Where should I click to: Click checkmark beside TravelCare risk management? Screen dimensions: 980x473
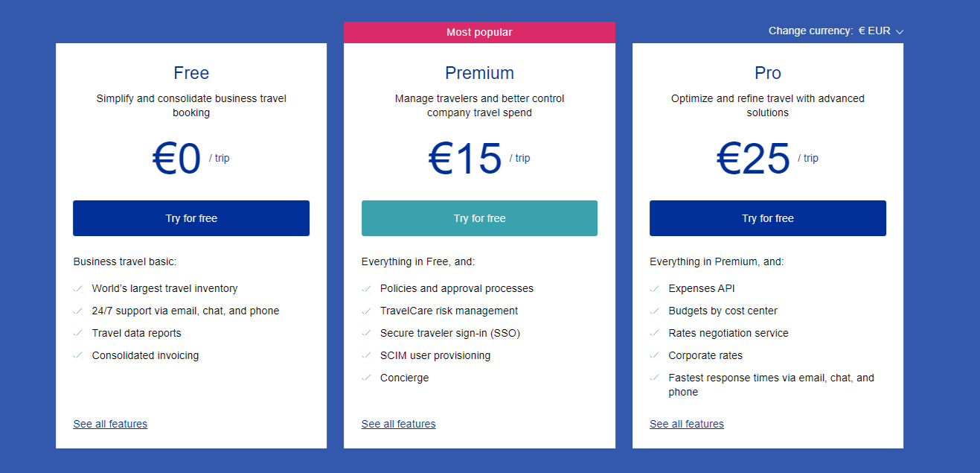tap(366, 311)
